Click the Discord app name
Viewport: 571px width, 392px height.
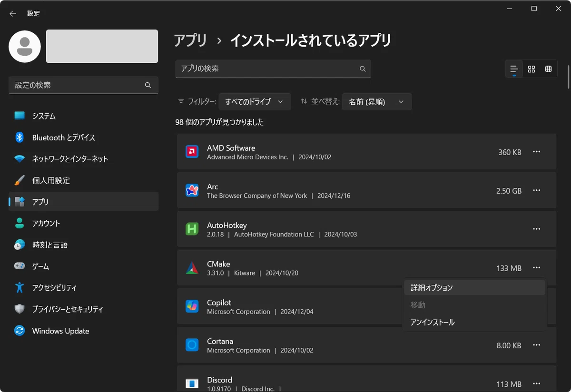coord(219,380)
